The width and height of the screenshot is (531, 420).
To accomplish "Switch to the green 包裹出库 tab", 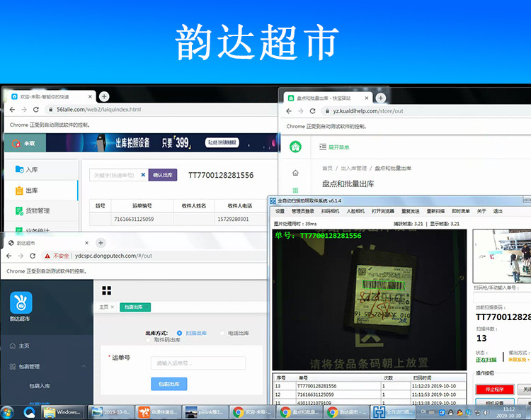I will point(135,307).
